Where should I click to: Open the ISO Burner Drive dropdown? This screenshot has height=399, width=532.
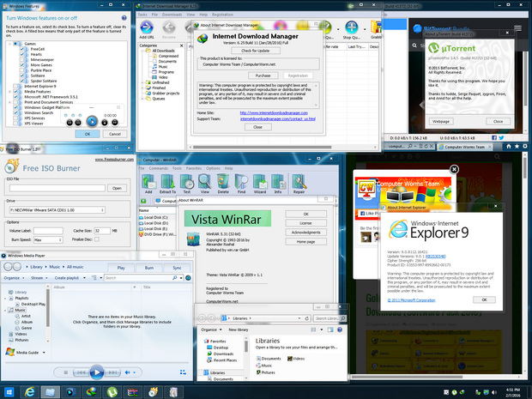57,210
